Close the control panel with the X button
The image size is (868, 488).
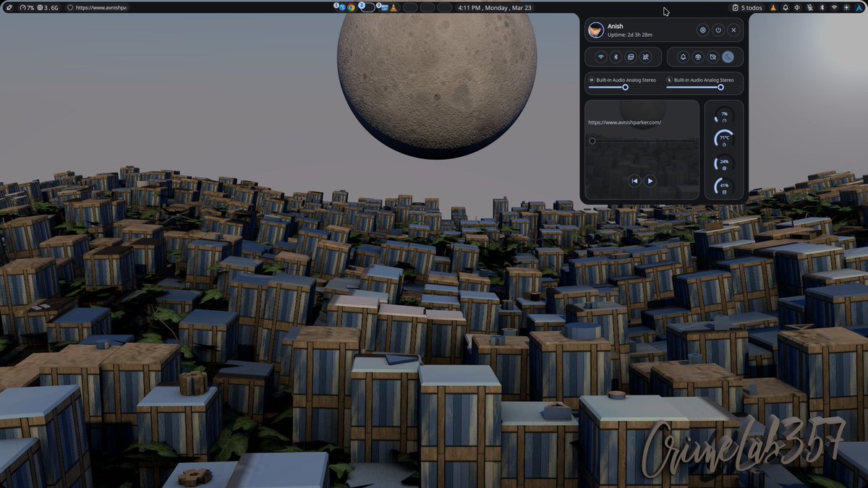pos(733,30)
